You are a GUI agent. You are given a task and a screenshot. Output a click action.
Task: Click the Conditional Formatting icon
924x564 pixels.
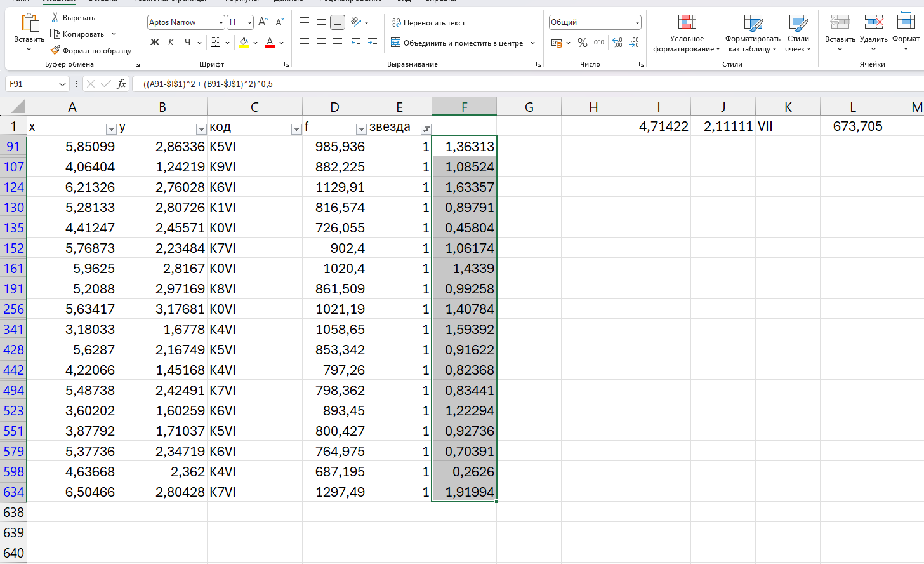687,22
